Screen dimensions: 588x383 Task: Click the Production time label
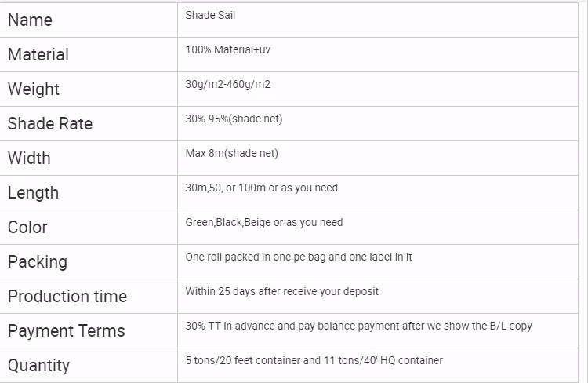point(67,297)
